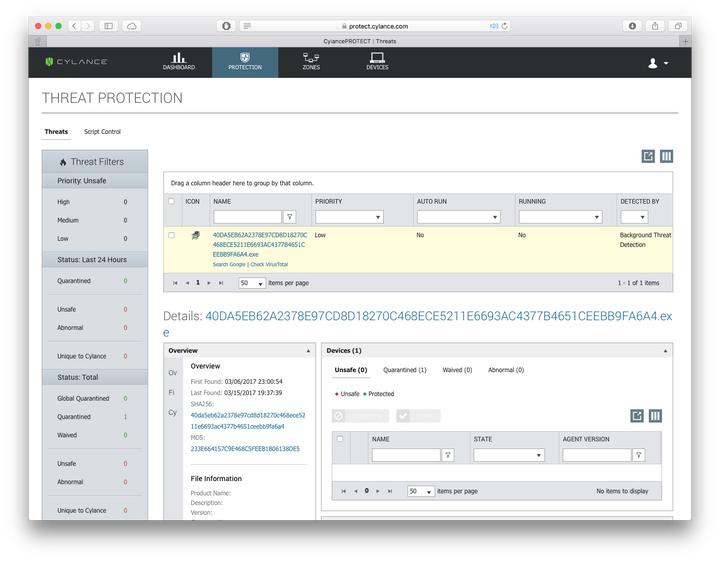720x561 pixels.
Task: Check the threat row checkbox
Action: pyautogui.click(x=171, y=235)
